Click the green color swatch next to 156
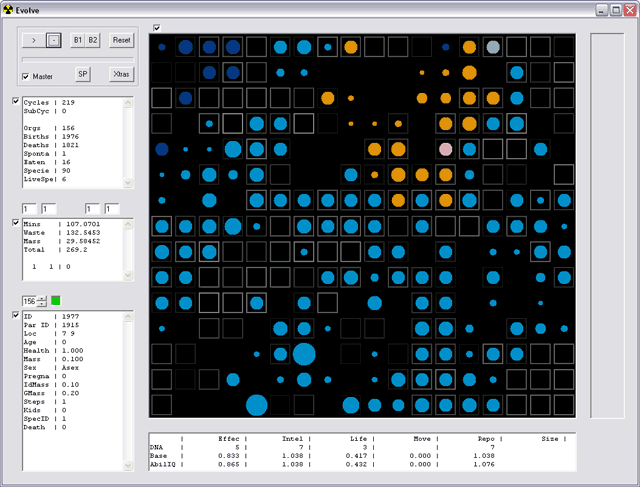The image size is (640, 487). coord(56,301)
